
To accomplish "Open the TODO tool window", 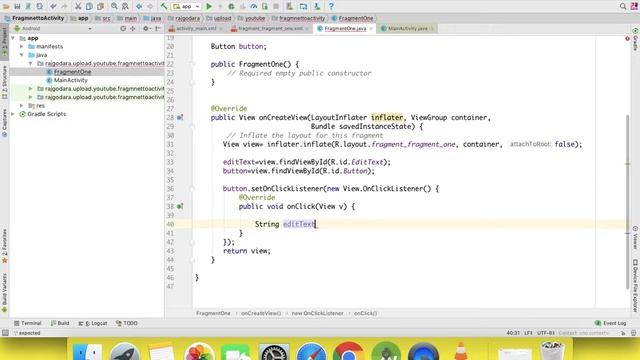I will click(x=127, y=323).
